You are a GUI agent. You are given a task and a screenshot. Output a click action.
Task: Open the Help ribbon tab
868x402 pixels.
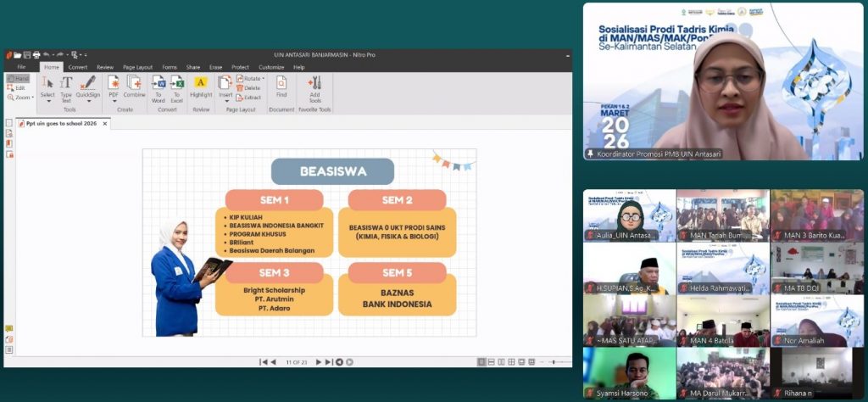(299, 67)
